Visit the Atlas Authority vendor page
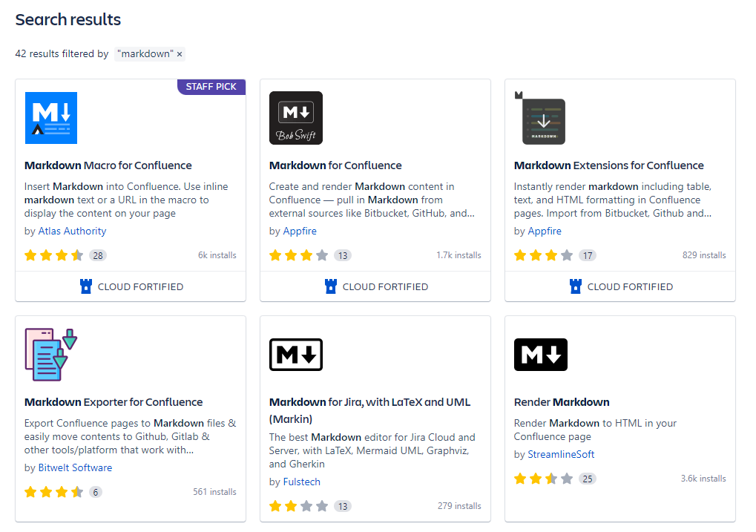 pos(72,231)
